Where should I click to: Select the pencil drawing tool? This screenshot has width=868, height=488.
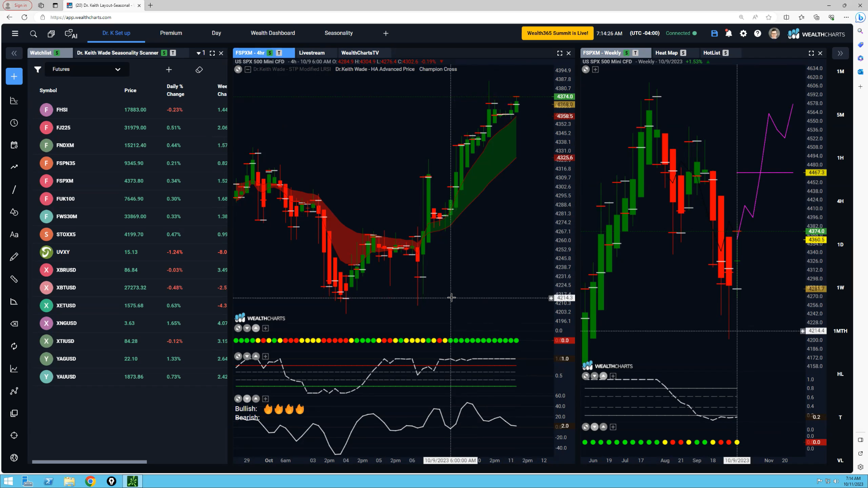[x=14, y=257]
